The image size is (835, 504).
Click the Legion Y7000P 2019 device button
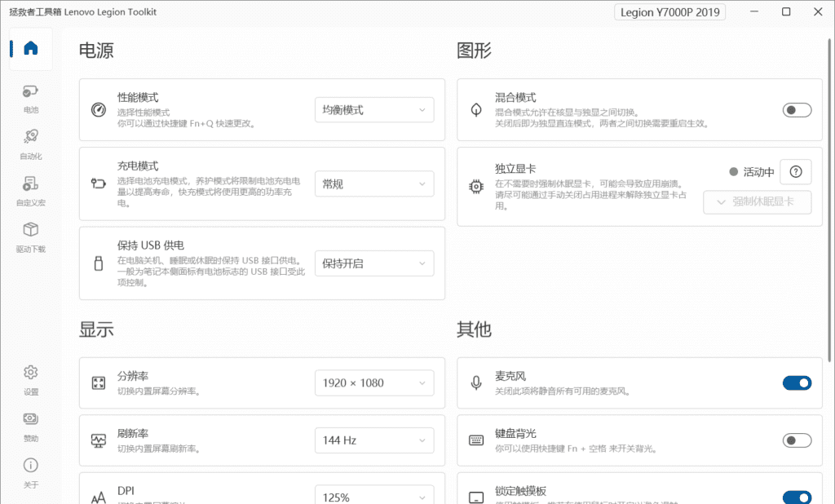coord(669,12)
